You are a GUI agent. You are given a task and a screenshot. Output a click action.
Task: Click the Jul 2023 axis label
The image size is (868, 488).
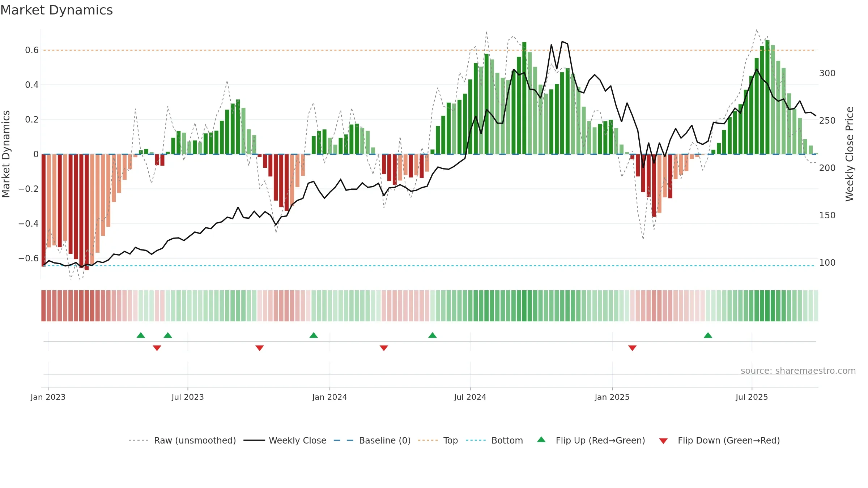pos(188,397)
